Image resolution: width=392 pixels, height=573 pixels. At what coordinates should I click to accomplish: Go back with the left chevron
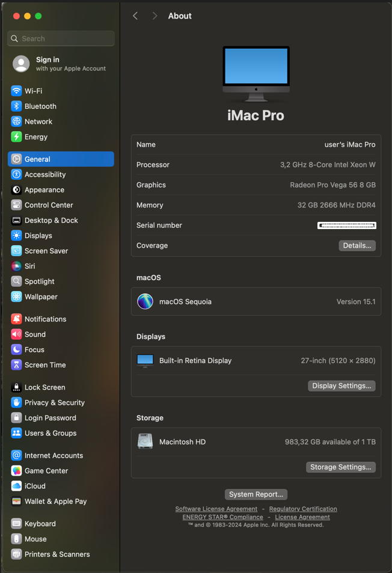pos(135,16)
